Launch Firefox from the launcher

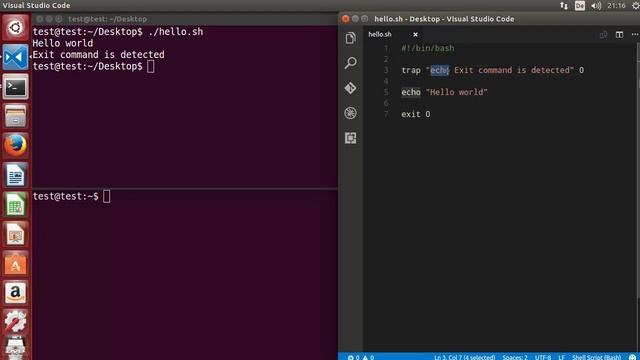click(x=16, y=145)
